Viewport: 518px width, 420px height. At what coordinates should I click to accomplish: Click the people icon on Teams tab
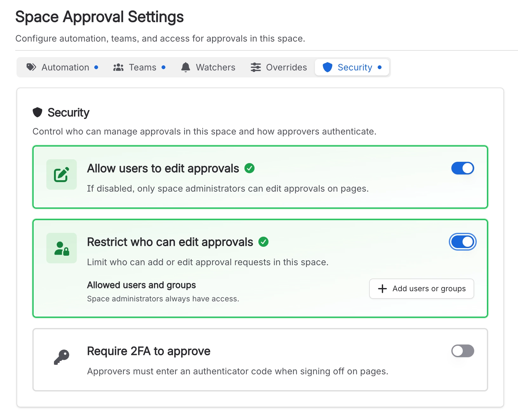118,67
